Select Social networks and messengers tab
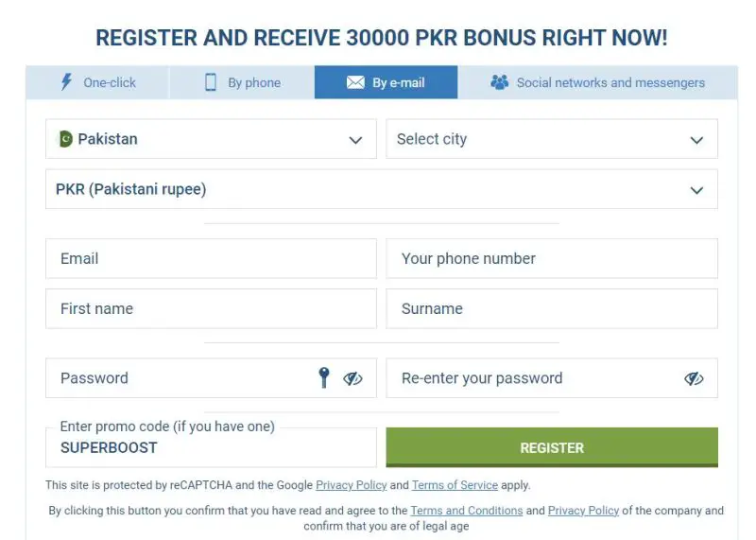The width and height of the screenshot is (756, 540). pos(597,82)
